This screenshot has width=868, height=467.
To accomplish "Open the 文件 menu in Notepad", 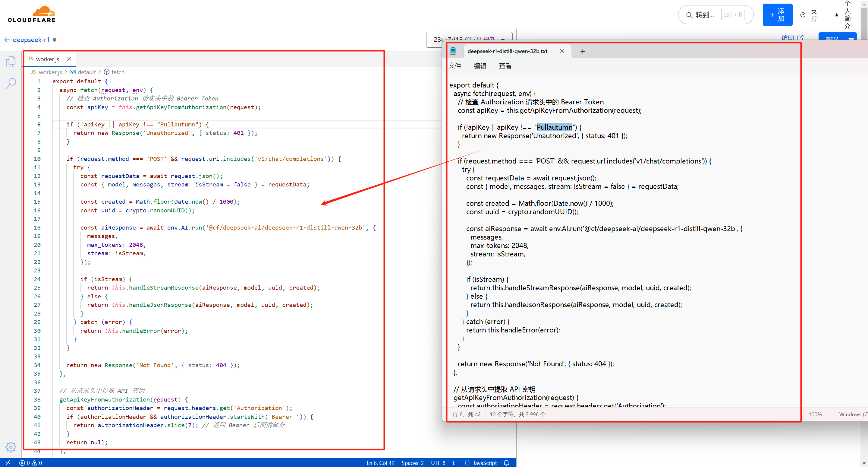I will [454, 66].
